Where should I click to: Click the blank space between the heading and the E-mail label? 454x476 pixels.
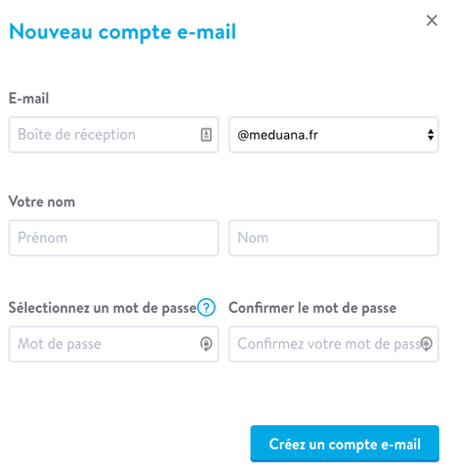(x=227, y=68)
